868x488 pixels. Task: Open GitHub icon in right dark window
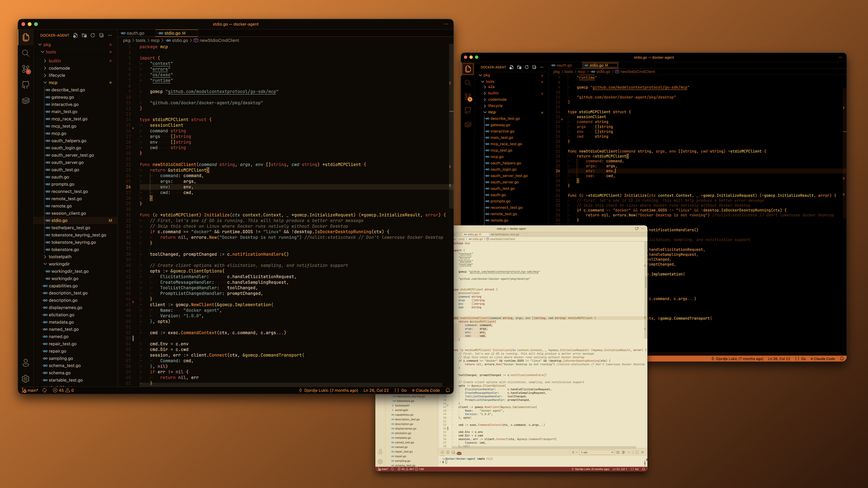coord(468,110)
